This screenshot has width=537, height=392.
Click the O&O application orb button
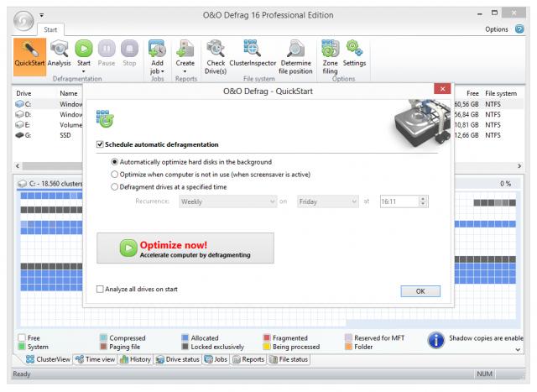click(x=23, y=20)
